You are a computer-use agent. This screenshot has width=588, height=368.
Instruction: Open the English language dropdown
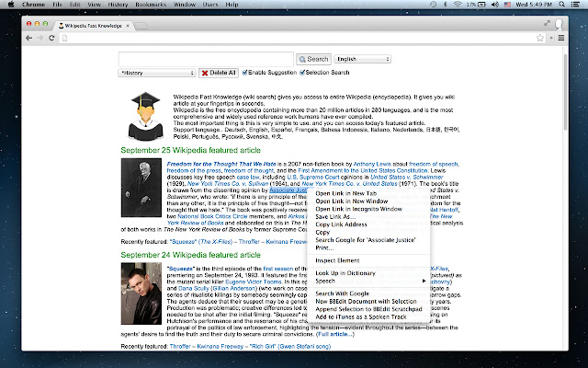point(362,59)
